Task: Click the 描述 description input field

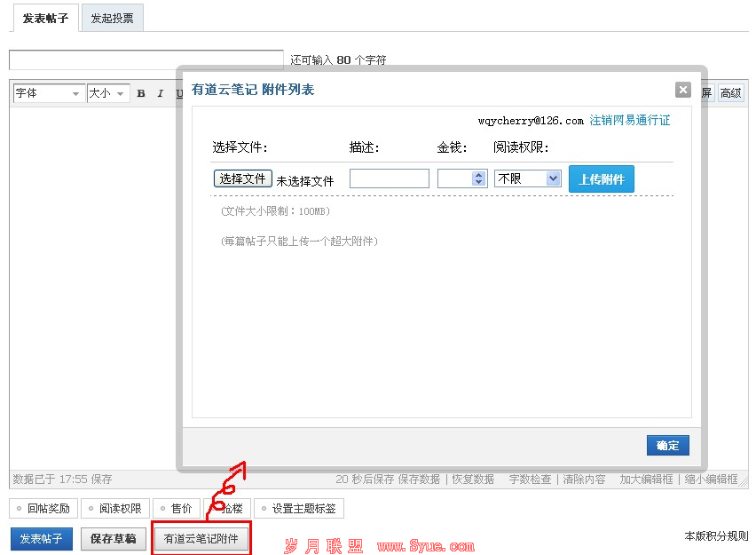Action: tap(389, 178)
